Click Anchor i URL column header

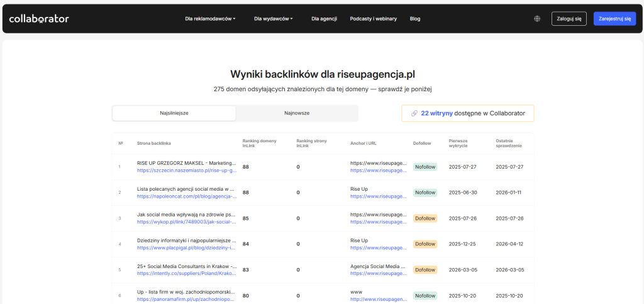point(363,144)
